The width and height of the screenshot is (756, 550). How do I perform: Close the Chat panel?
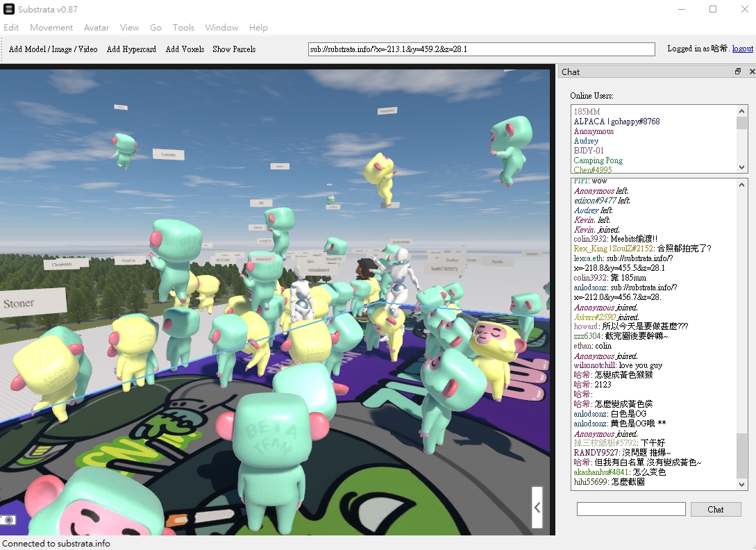(x=752, y=72)
